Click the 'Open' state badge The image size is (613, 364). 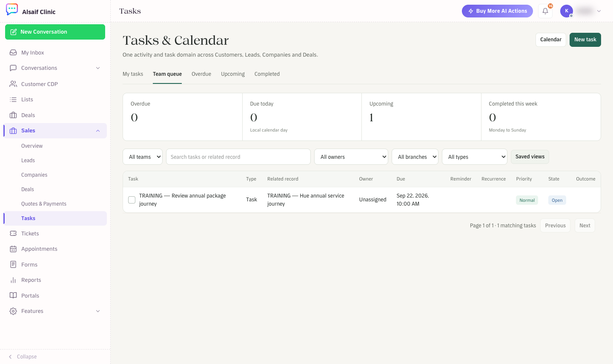click(557, 200)
